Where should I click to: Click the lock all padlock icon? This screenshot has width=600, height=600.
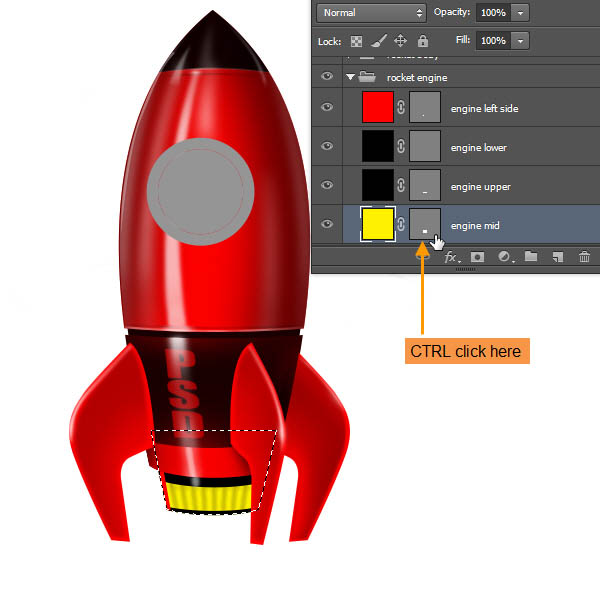(x=423, y=41)
